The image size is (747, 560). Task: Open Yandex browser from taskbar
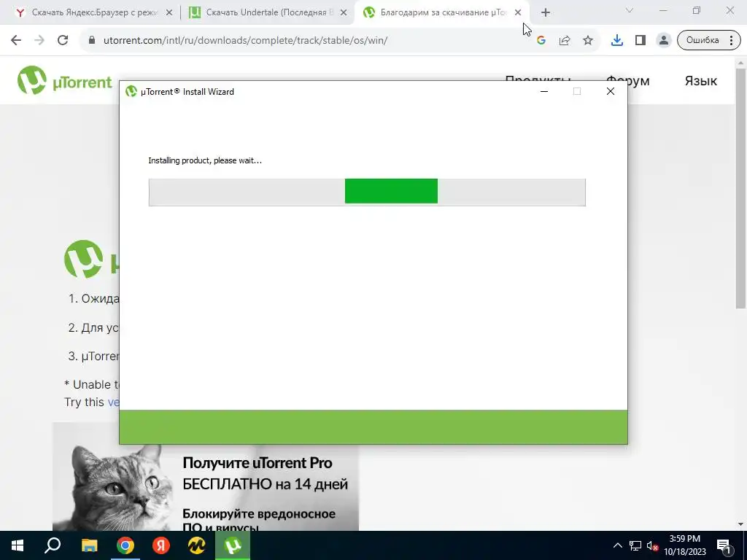(x=161, y=545)
